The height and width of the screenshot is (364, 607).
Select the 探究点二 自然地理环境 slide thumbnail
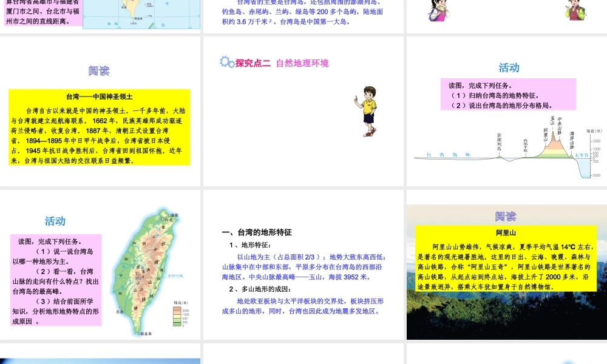click(x=303, y=111)
